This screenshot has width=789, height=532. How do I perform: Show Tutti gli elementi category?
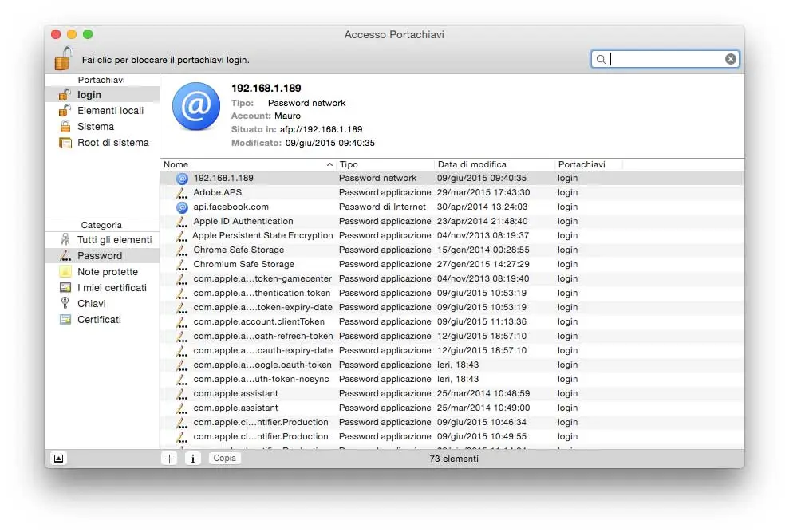click(114, 240)
